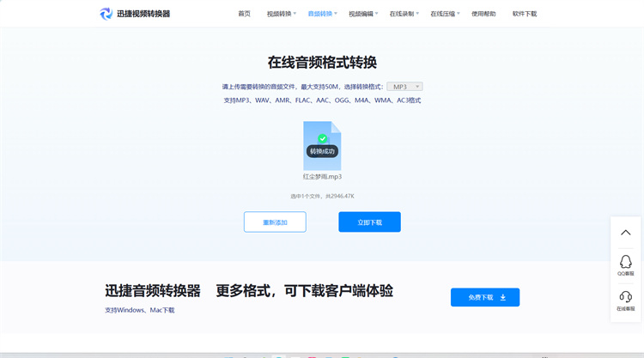Expand the 音频转换 dropdown menu
Image resolution: width=644 pixels, height=358 pixels.
(x=322, y=14)
